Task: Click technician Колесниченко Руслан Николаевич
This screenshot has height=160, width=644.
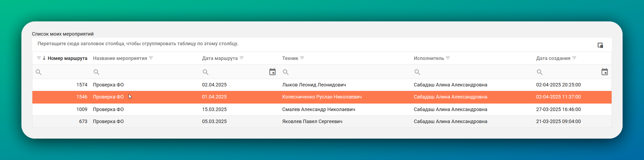Action: (322, 97)
